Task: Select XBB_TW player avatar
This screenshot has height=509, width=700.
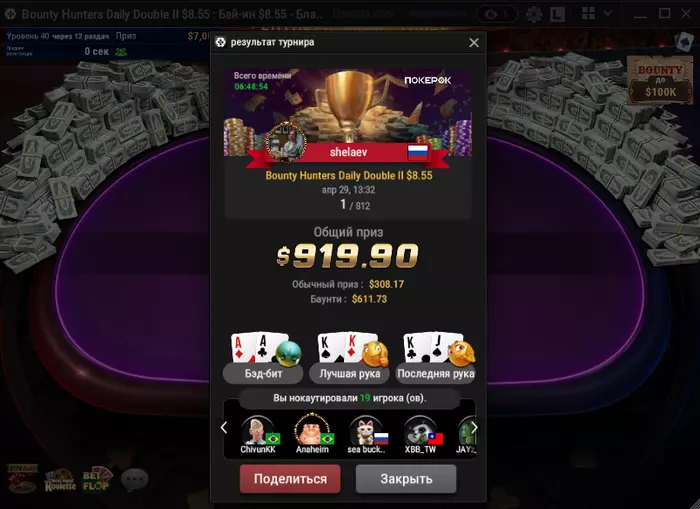Action: point(420,431)
